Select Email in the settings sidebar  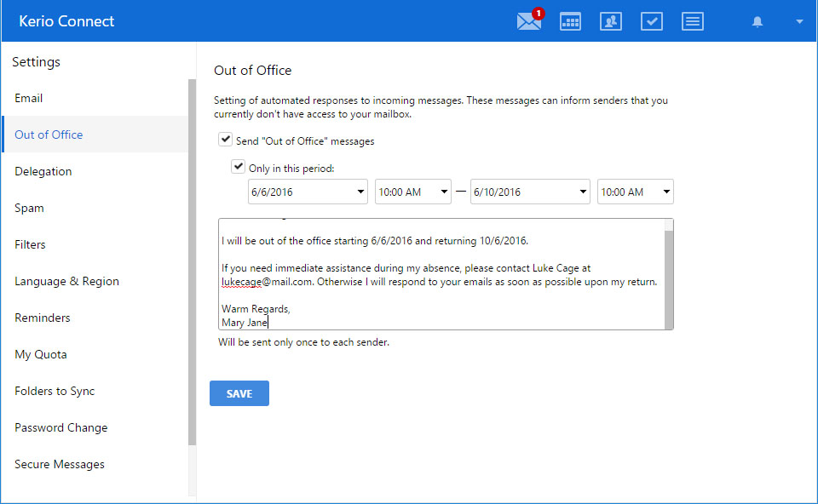pos(95,98)
